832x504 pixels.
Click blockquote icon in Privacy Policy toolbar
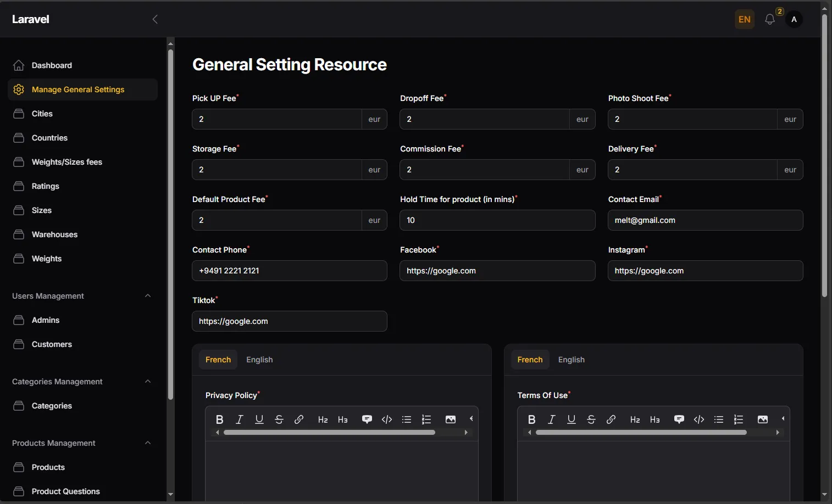(x=367, y=419)
